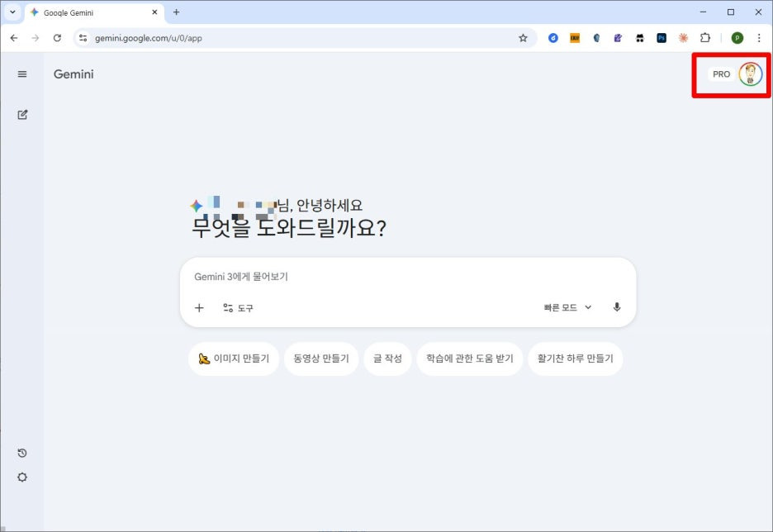Select the 동영상 만들기 suggestion chip
The image size is (773, 532).
321,359
